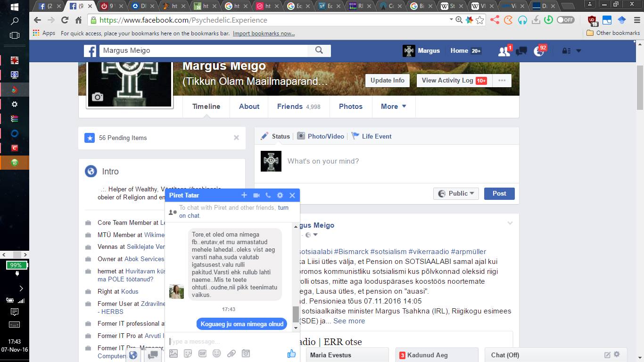Open chat options gear in Piret Tatar window

point(280,195)
